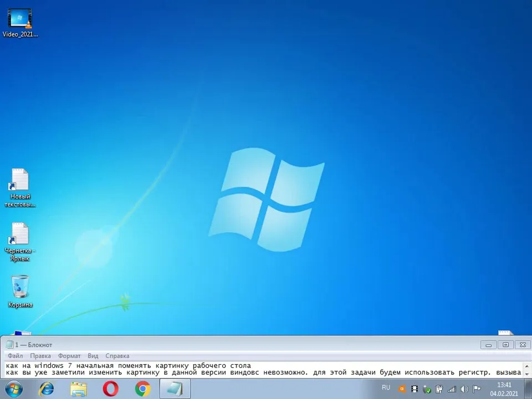
Task: Maximize the Notepad window
Action: [505, 345]
